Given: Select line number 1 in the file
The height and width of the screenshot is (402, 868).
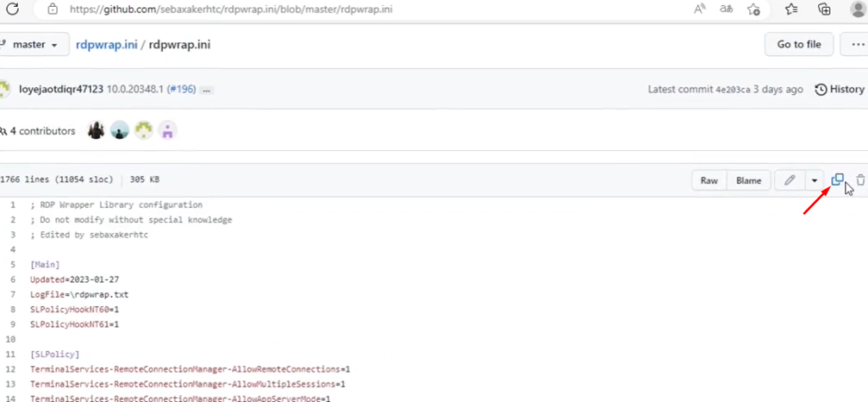Looking at the screenshot, I should coord(13,205).
